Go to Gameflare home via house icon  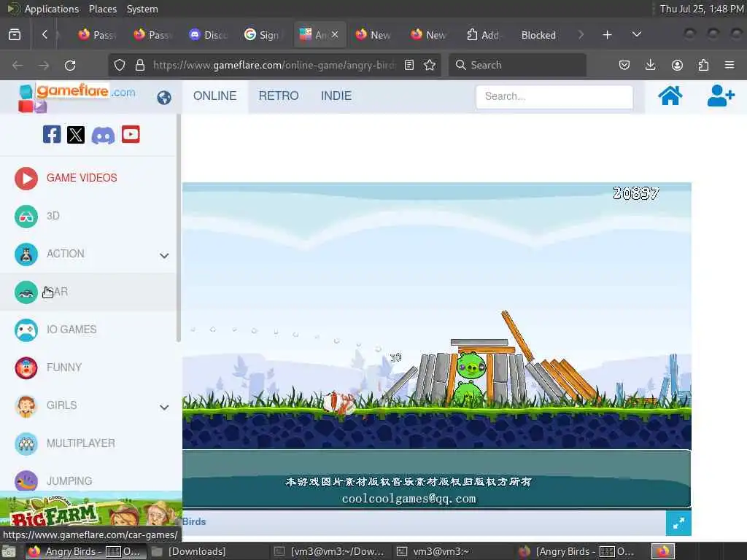click(x=670, y=96)
